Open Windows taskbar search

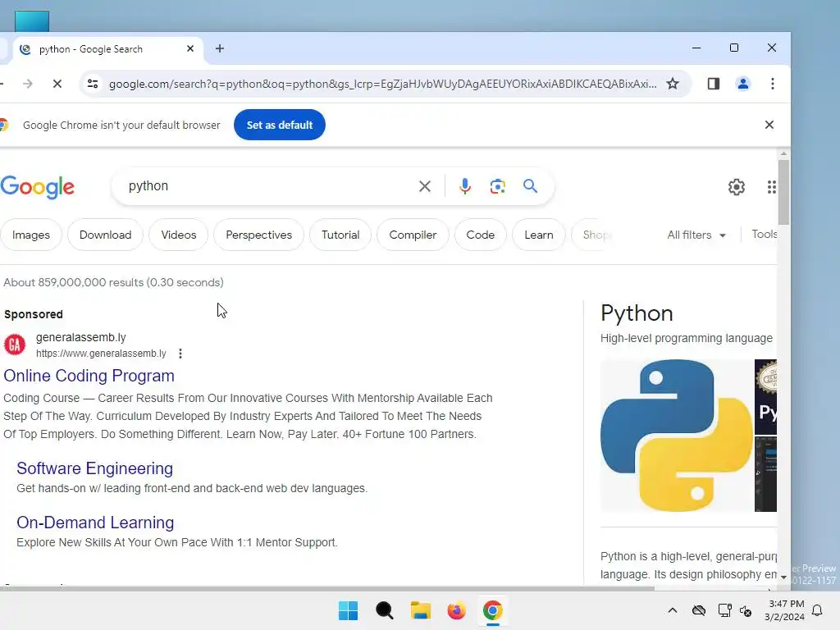click(384, 610)
